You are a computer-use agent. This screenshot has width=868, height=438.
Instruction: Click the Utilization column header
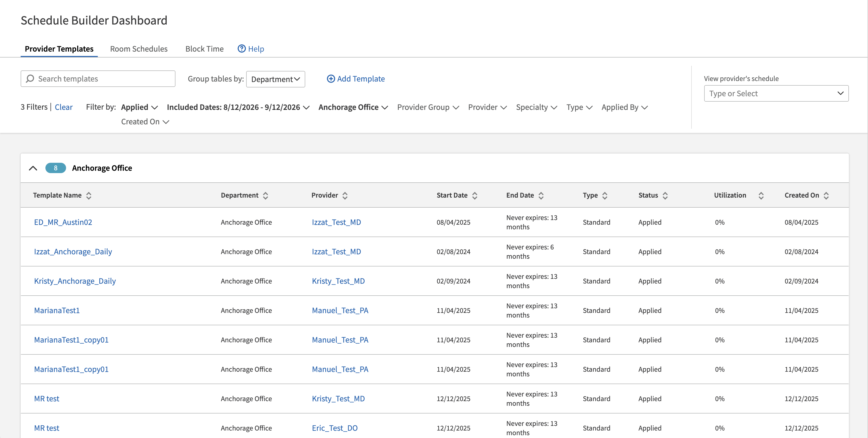[730, 195]
